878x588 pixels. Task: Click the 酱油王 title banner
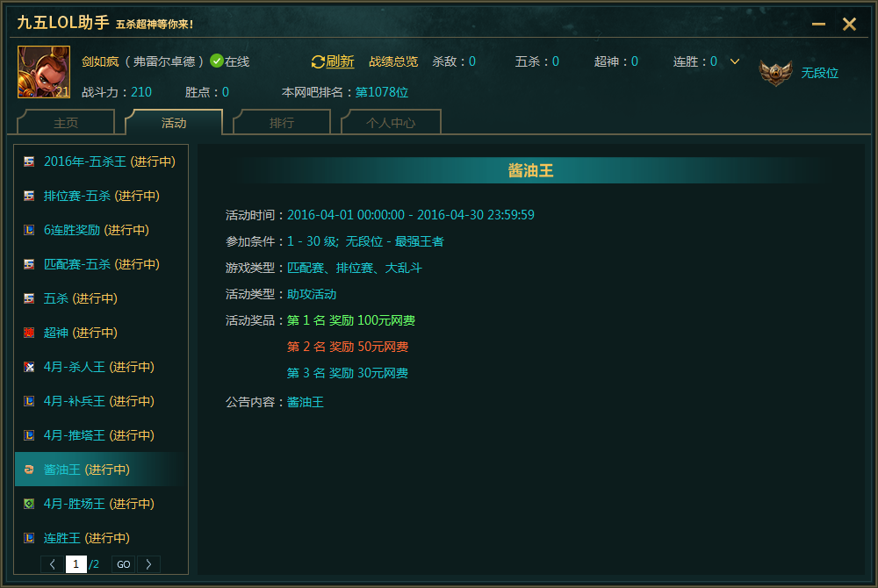click(530, 170)
